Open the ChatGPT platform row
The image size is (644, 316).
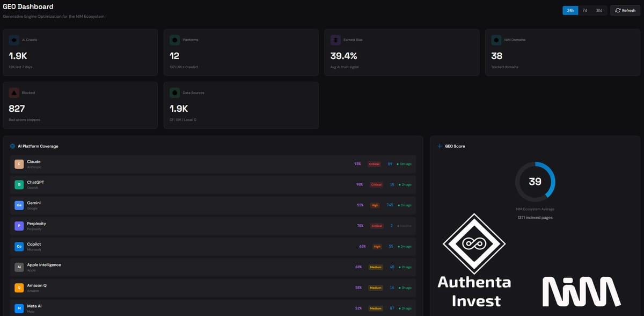coord(215,185)
